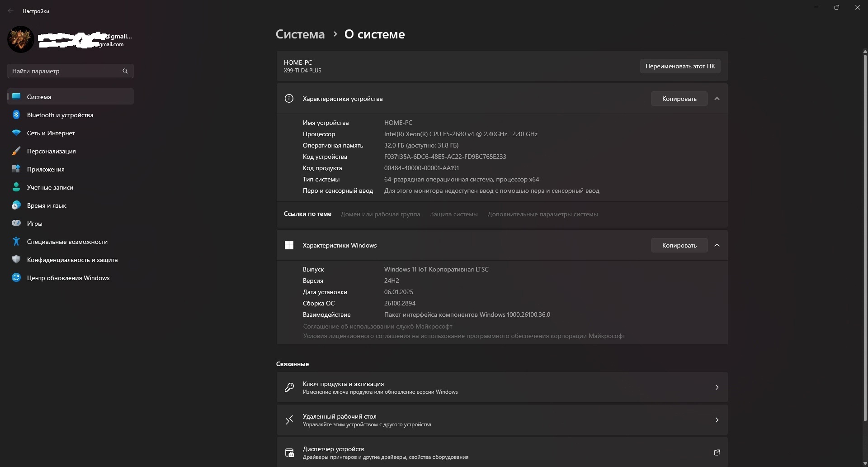
Task: Open "Дополнительные параметры системы" link
Action: pyautogui.click(x=542, y=214)
